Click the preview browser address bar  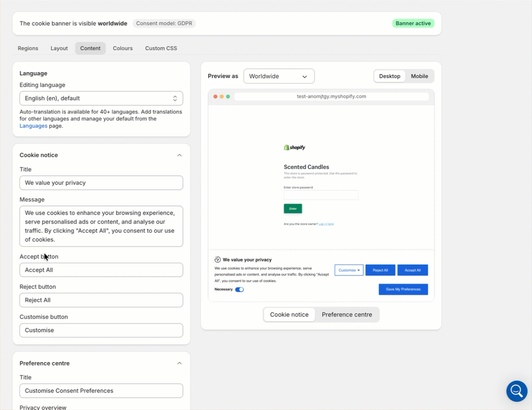coord(332,96)
